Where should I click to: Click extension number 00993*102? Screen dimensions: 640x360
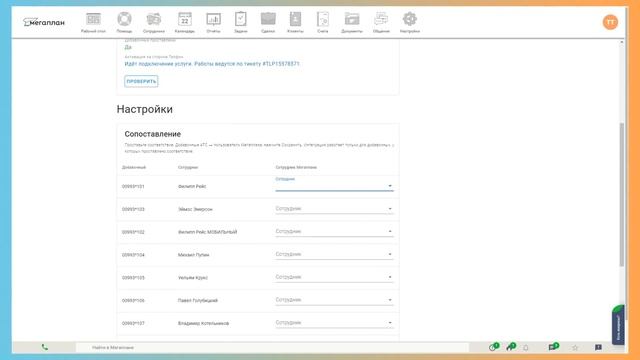[x=133, y=232]
